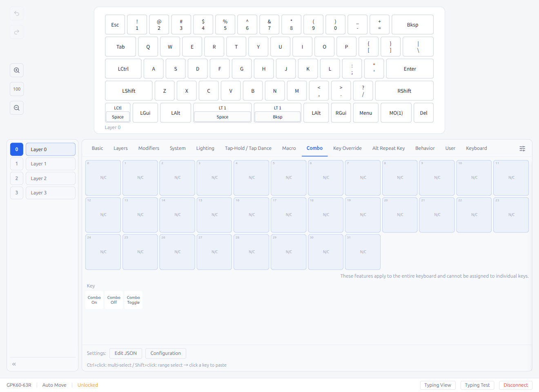Click the MO(1) key on the layout

click(x=396, y=112)
